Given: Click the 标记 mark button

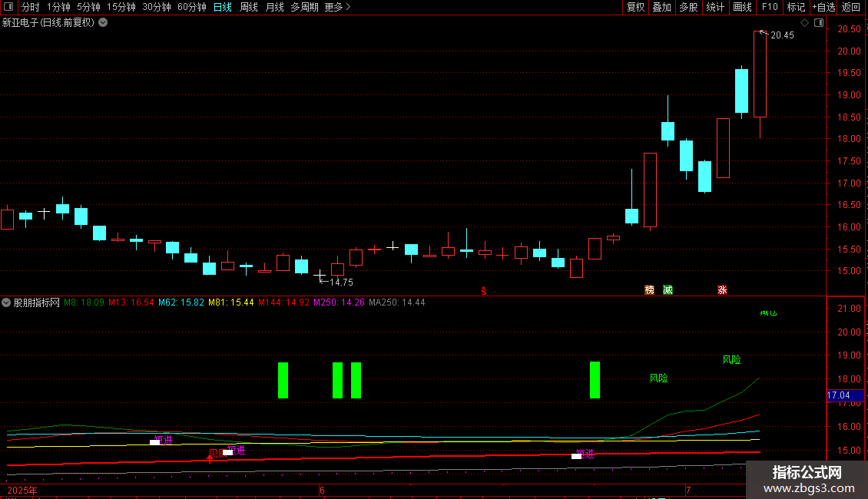Looking at the screenshot, I should coord(796,7).
